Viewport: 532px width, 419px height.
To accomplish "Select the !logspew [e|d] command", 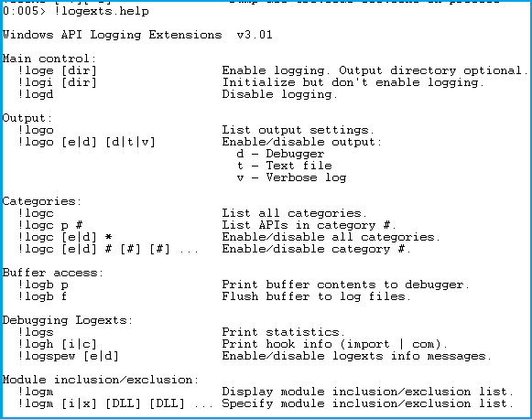I will 68,356.
